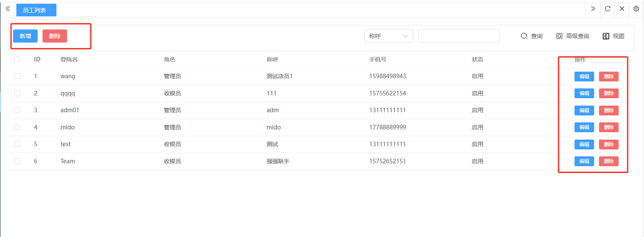
Task: Select the checkbox for the Team row
Action: (17, 161)
